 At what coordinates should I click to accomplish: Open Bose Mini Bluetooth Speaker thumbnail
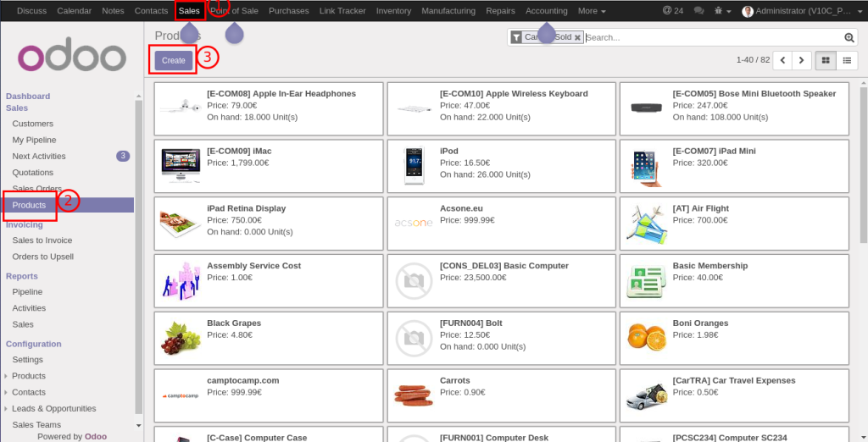click(647, 108)
